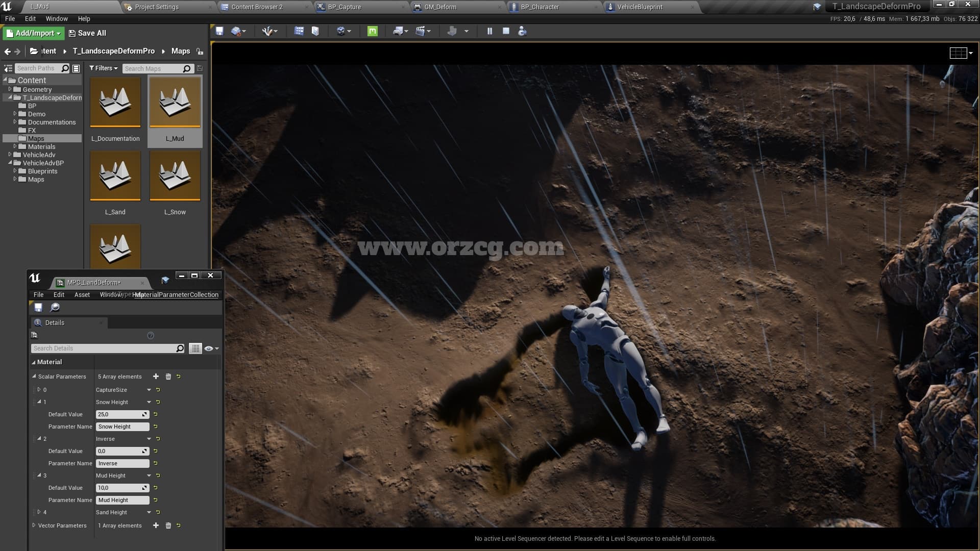Save the current level from toolbar
This screenshot has width=980, height=551.
click(219, 31)
